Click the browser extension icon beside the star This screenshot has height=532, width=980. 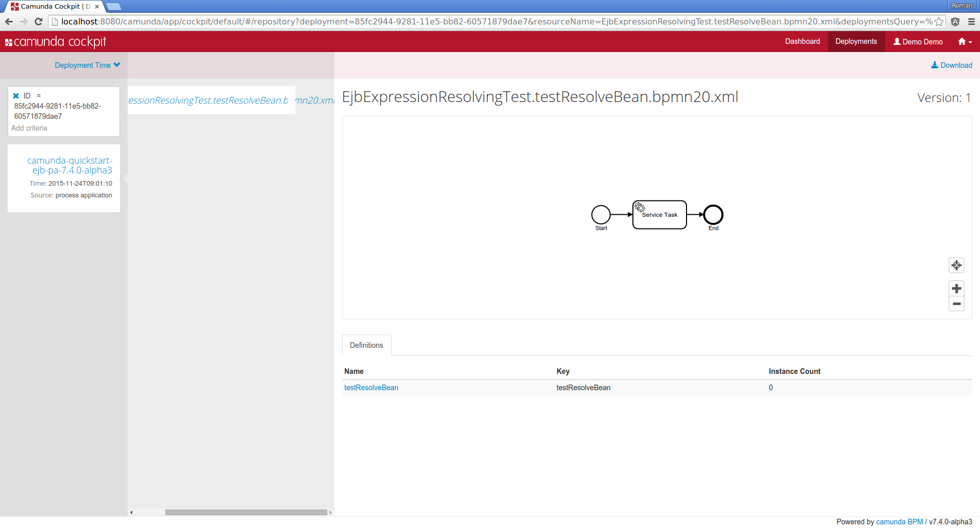(x=955, y=21)
